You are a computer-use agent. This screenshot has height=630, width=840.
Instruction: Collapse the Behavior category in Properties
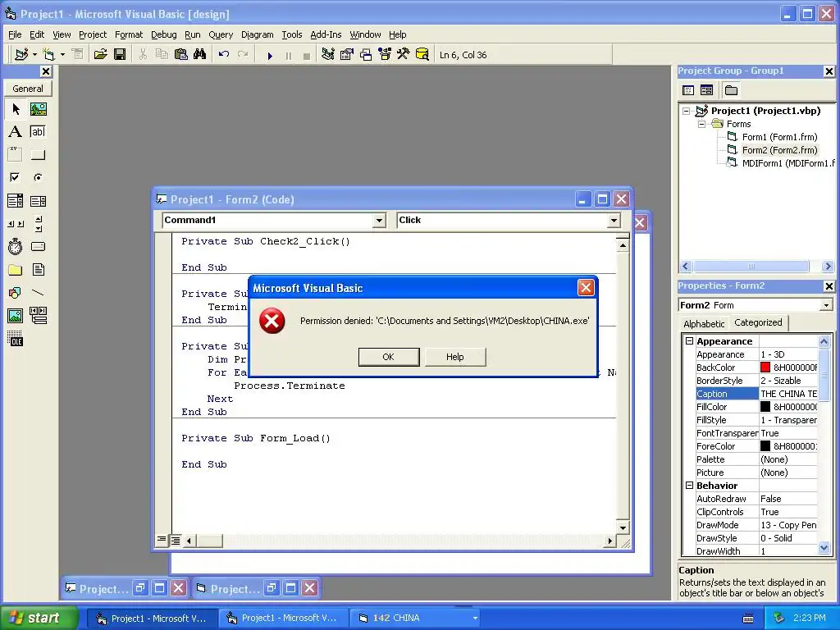pos(689,486)
